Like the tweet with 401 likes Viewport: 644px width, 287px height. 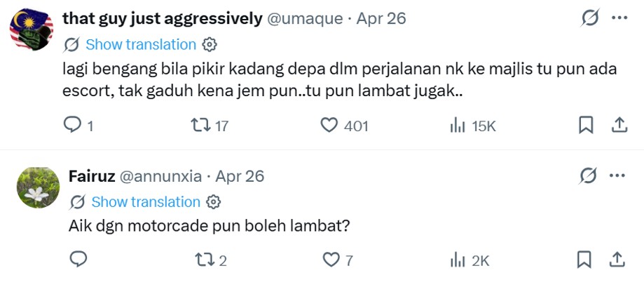329,126
